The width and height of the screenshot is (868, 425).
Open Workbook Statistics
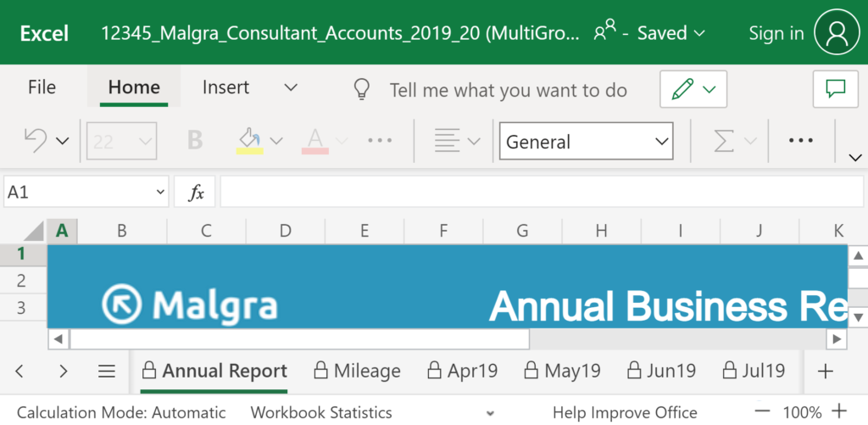(x=321, y=412)
